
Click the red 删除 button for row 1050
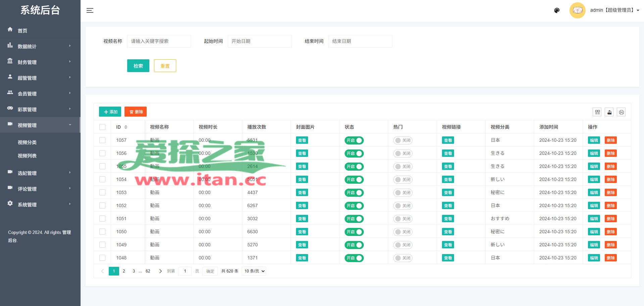pyautogui.click(x=610, y=232)
